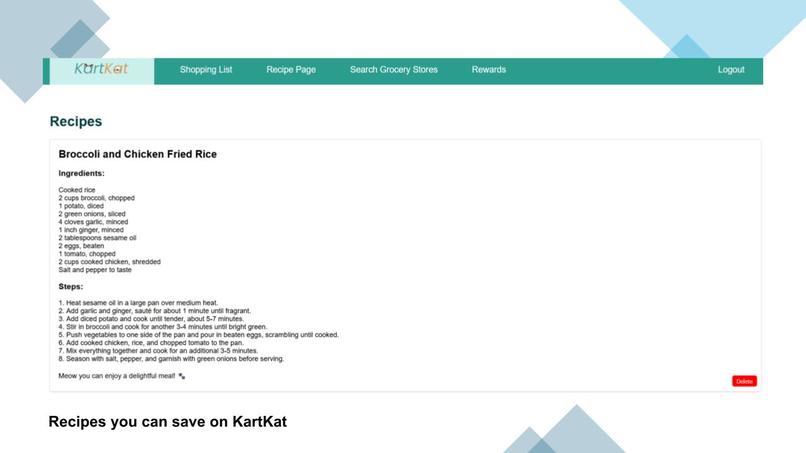The image size is (806, 453).
Task: Click step 4 about stirring in broccoli
Action: coord(163,327)
